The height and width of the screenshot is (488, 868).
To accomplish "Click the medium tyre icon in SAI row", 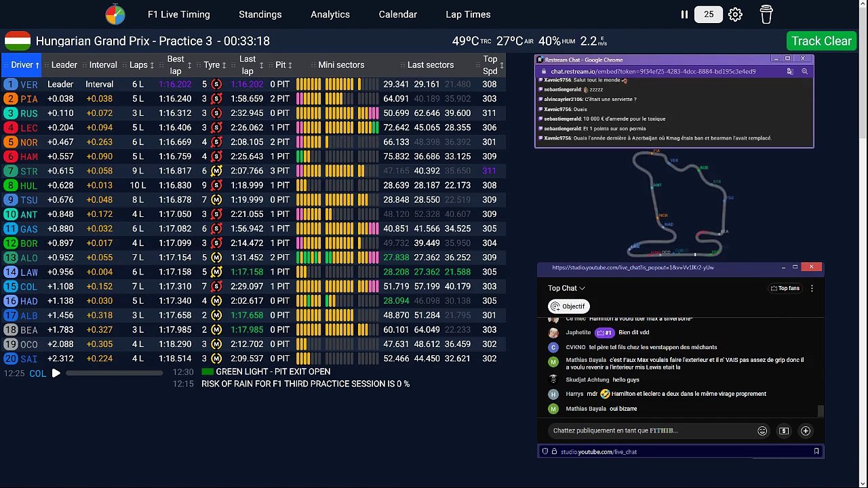I will pyautogui.click(x=216, y=359).
